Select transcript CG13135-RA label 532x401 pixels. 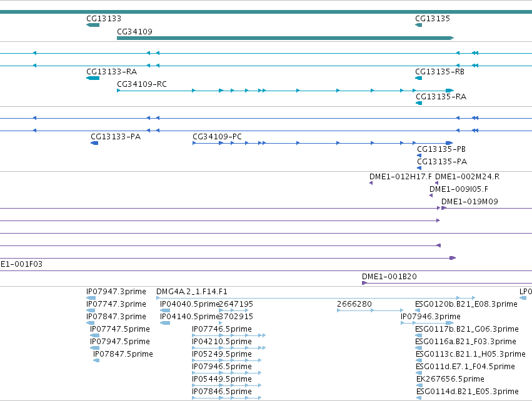pos(441,97)
